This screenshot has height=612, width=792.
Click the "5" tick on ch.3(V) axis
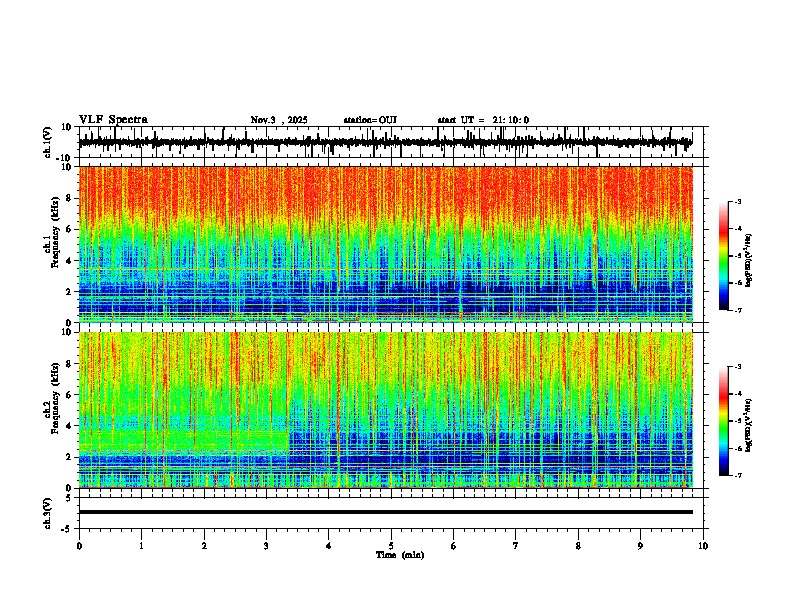click(x=69, y=498)
